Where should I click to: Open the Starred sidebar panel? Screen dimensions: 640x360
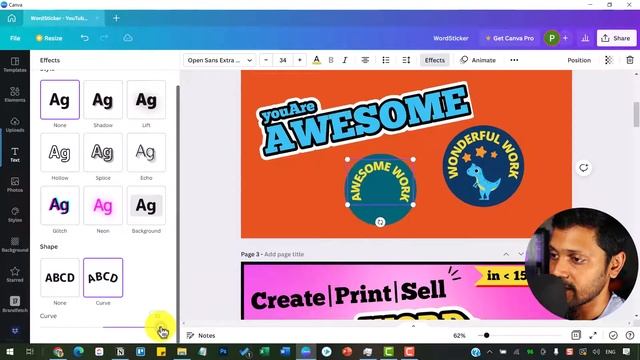tap(15, 275)
